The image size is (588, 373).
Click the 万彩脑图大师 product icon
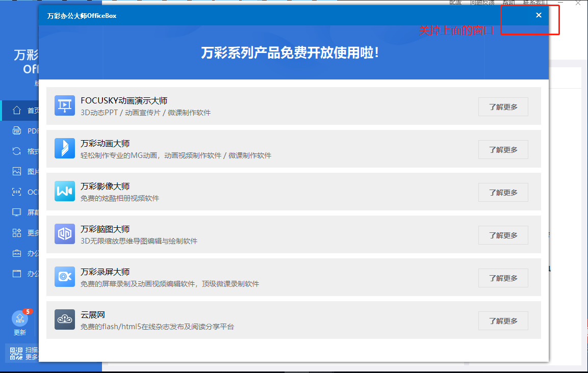[64, 234]
